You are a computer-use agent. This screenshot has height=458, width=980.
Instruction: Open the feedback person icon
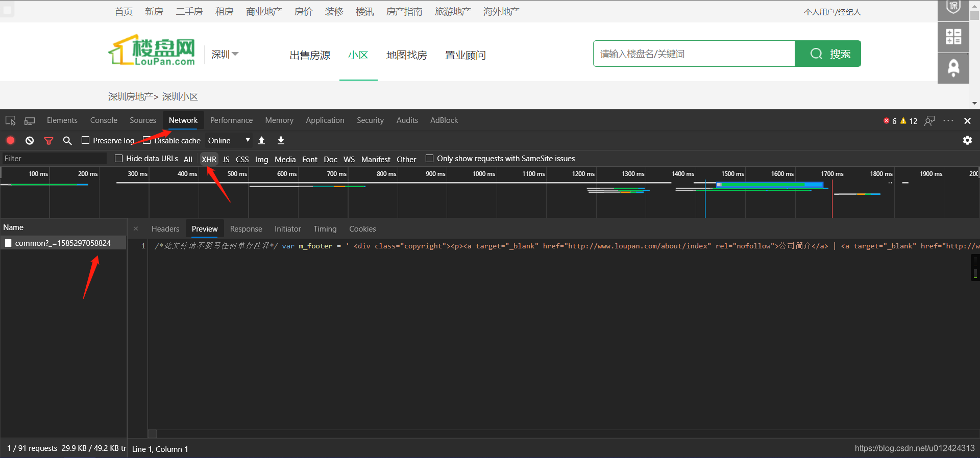(929, 121)
